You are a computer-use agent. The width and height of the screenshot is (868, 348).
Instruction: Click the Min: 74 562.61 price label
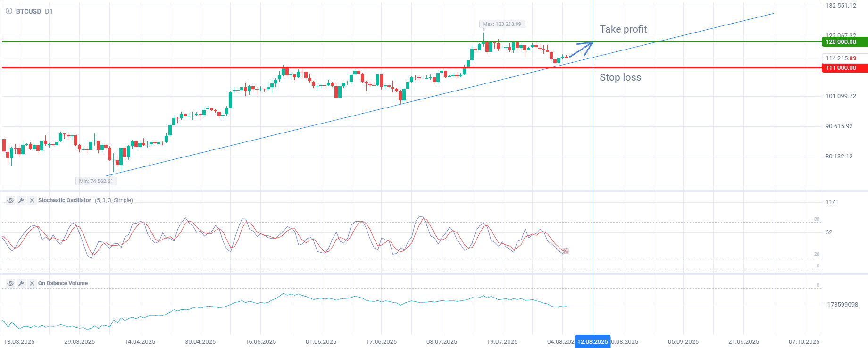(96, 181)
